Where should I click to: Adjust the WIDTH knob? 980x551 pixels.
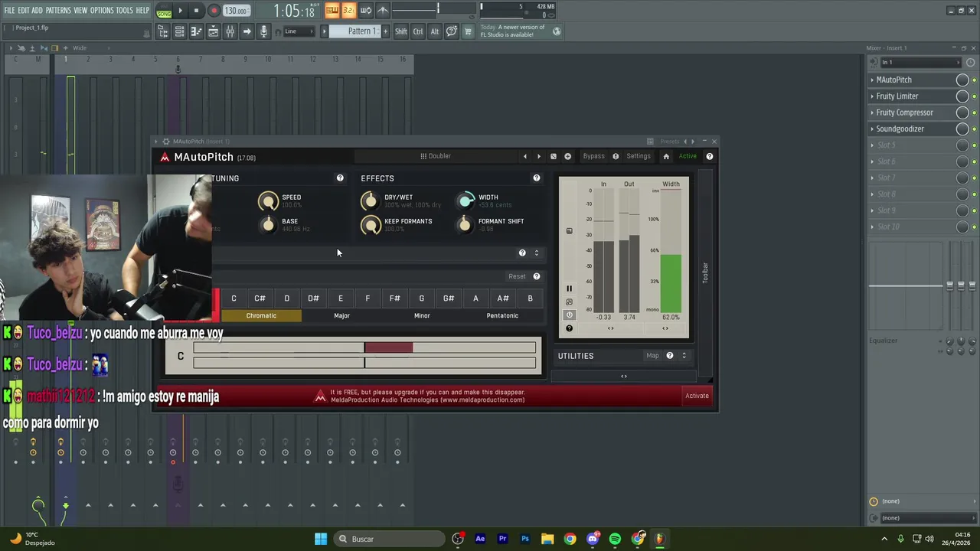pyautogui.click(x=465, y=201)
